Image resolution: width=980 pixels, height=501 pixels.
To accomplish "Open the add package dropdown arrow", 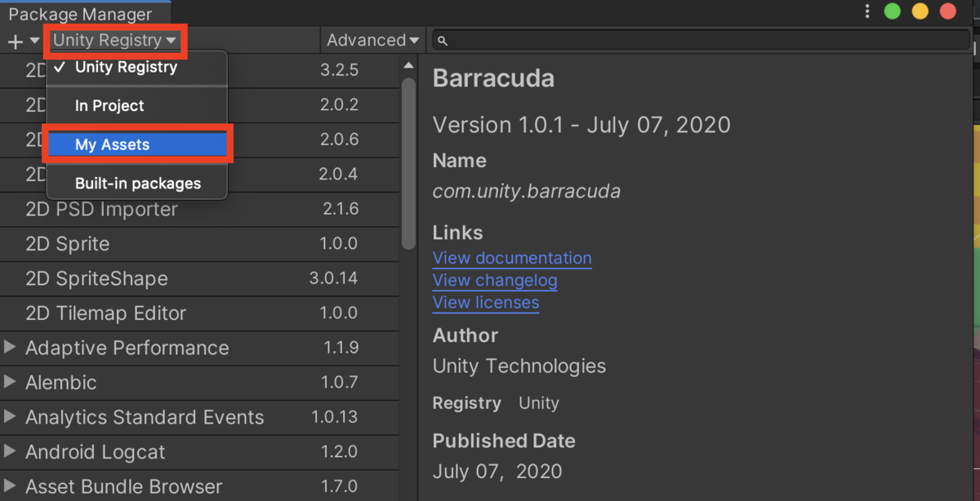I will [x=34, y=41].
